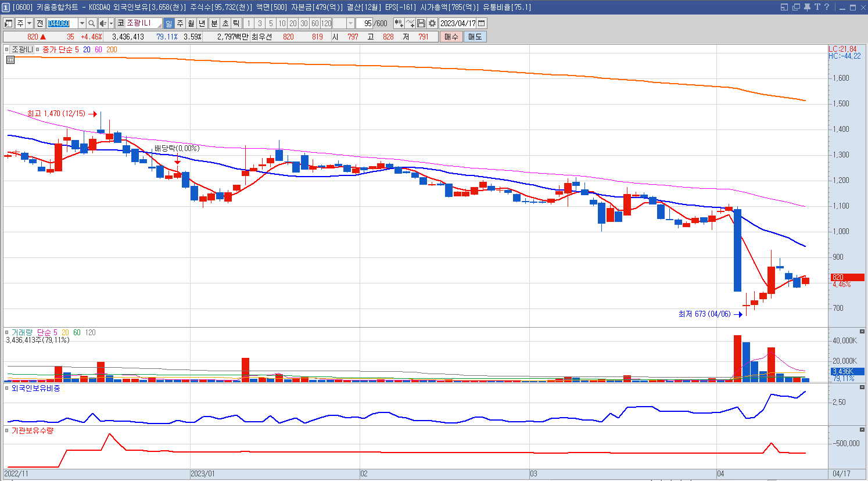Click the line drawing tool icon
The height and width of the screenshot is (481, 868).
pyautogui.click(x=410, y=23)
